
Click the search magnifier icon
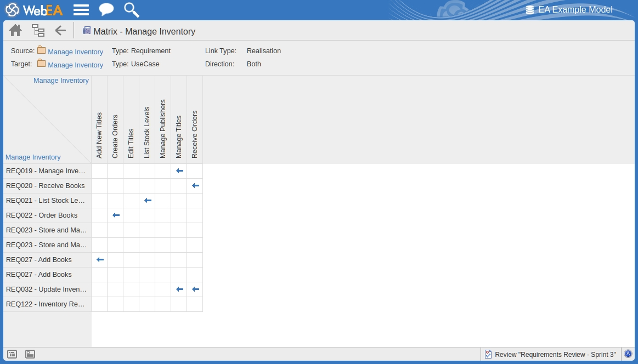[131, 10]
